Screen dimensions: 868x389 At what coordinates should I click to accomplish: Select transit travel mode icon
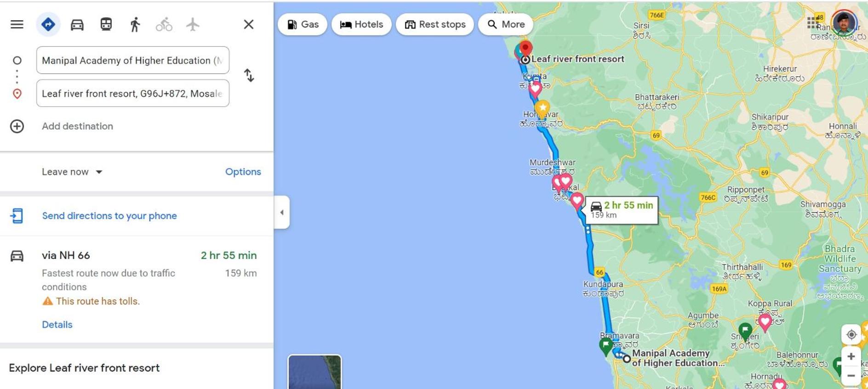click(x=106, y=24)
